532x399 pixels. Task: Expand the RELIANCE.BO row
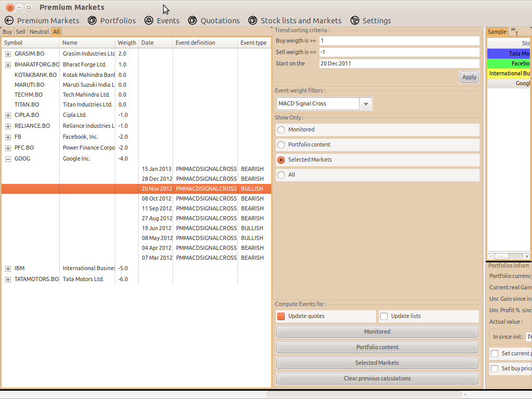click(x=8, y=126)
